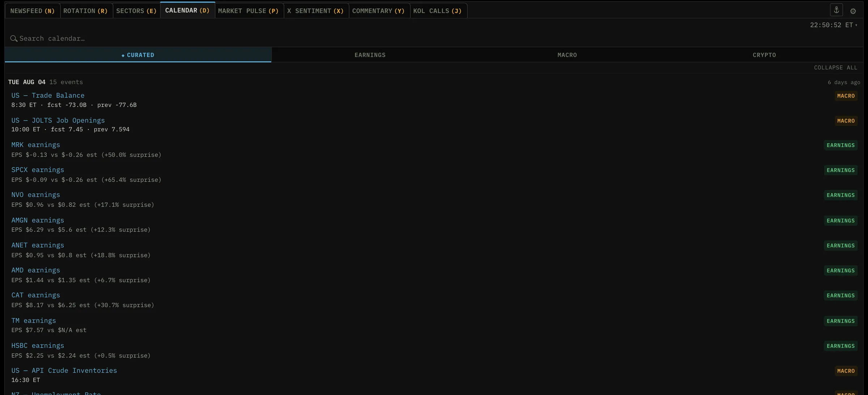
Task: Focus the Search calendar field
Action: tap(434, 38)
